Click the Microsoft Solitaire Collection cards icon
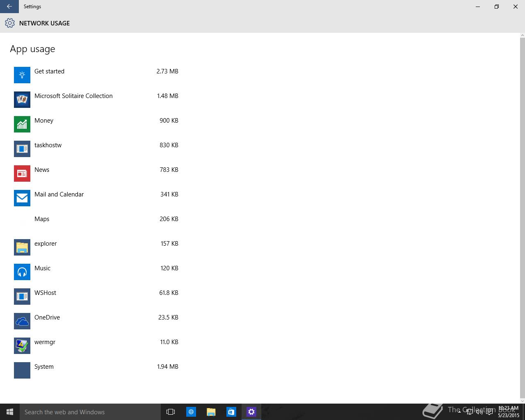Viewport: 525px width, 420px height. click(22, 100)
